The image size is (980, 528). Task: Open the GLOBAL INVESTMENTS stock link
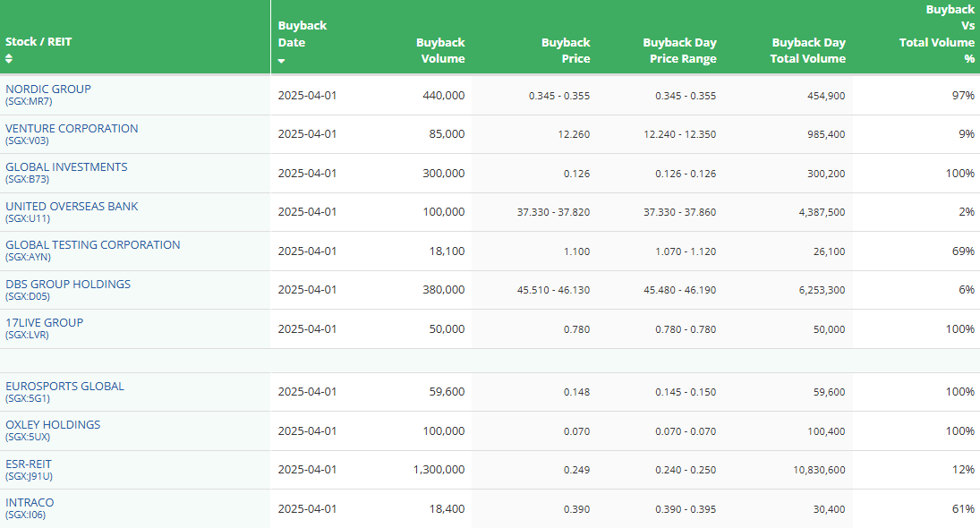pyautogui.click(x=66, y=166)
